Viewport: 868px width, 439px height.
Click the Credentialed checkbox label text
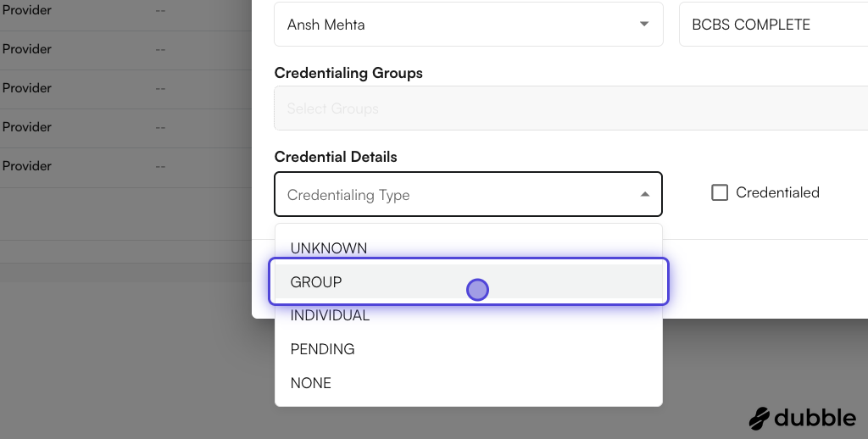point(777,193)
